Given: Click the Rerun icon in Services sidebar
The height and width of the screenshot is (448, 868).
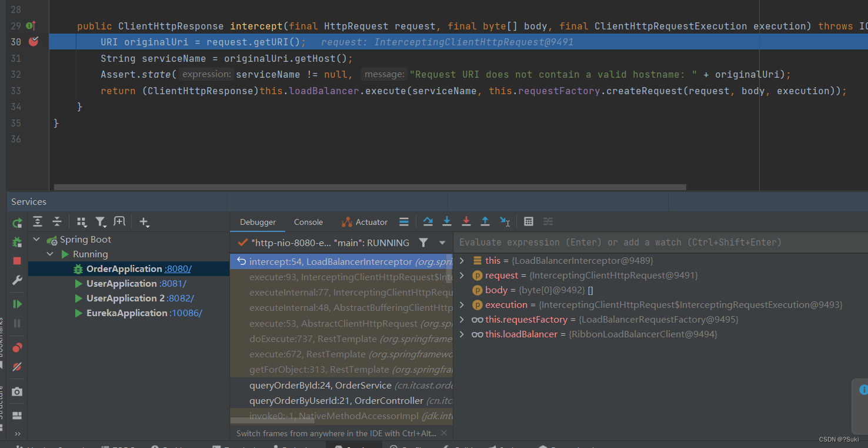Looking at the screenshot, I should click(17, 223).
